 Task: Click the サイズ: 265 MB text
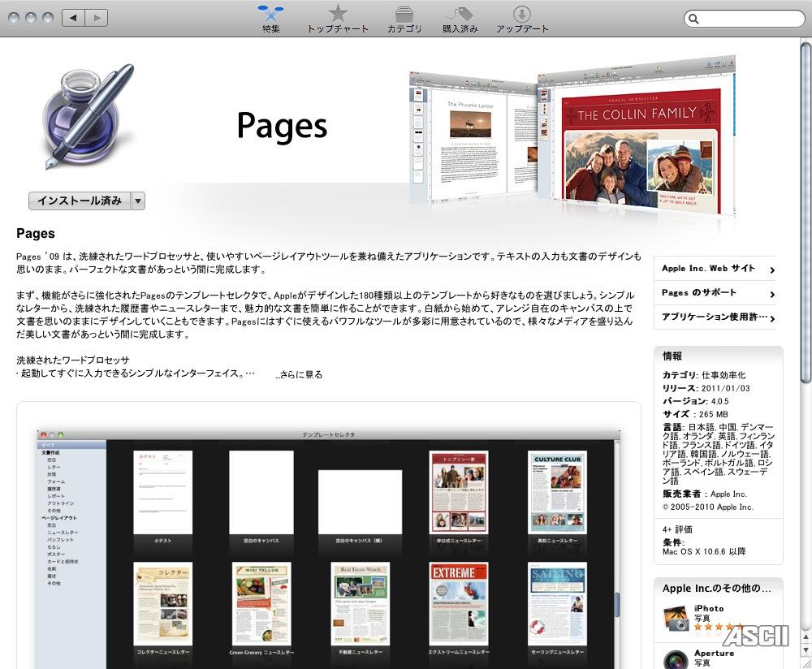(x=695, y=414)
